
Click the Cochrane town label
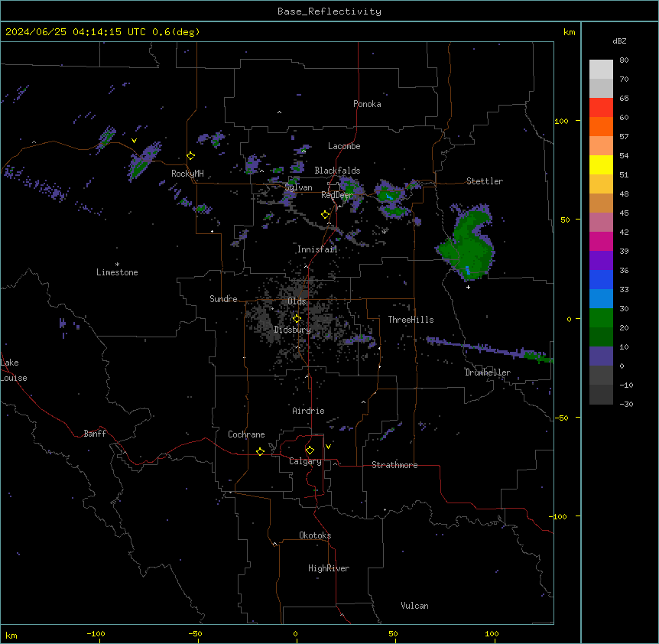(246, 434)
